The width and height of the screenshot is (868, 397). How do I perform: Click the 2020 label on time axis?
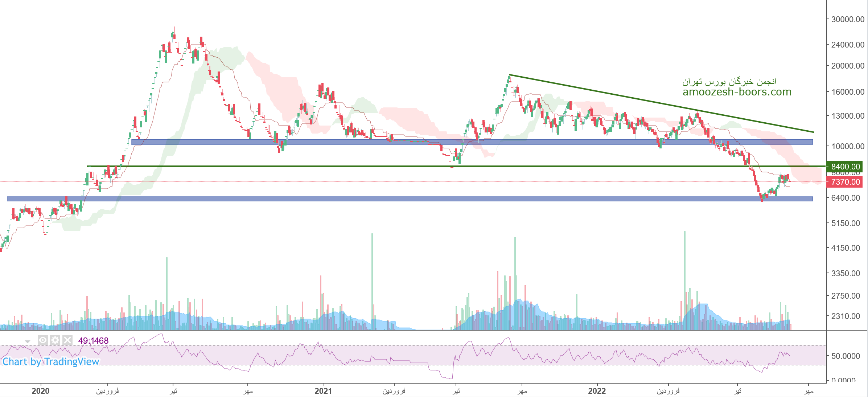coord(40,391)
